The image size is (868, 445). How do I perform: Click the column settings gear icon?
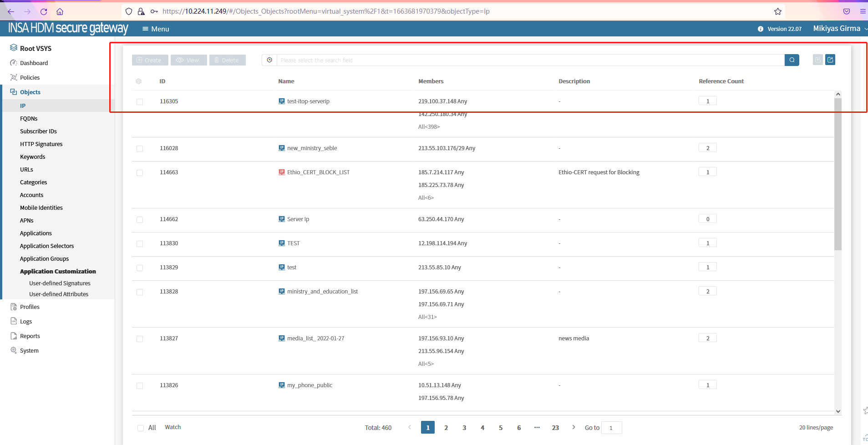(x=139, y=81)
